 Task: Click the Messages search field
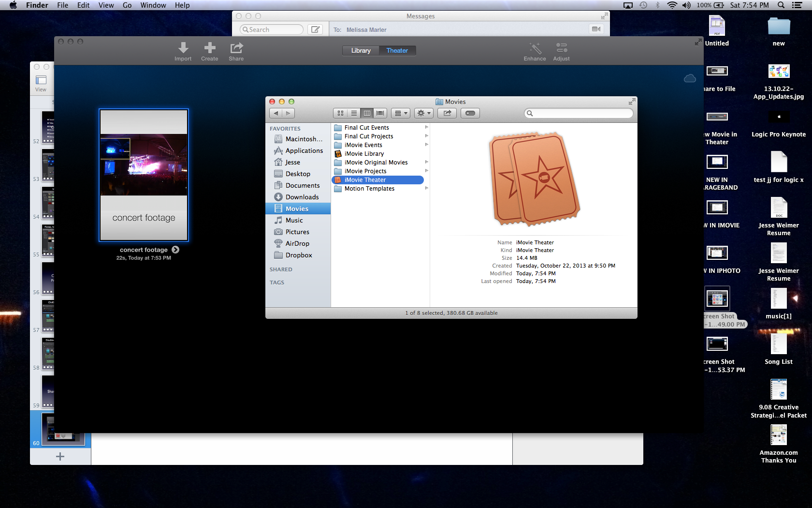click(272, 30)
